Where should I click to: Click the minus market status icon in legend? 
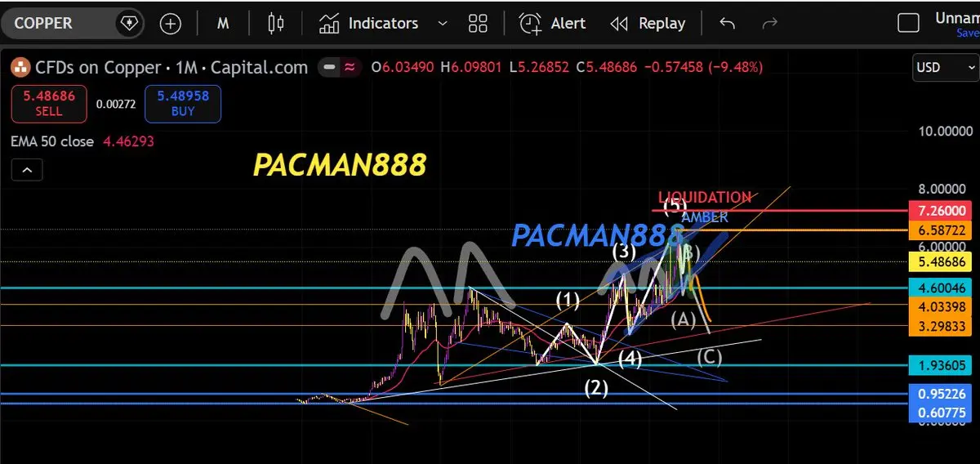point(330,67)
